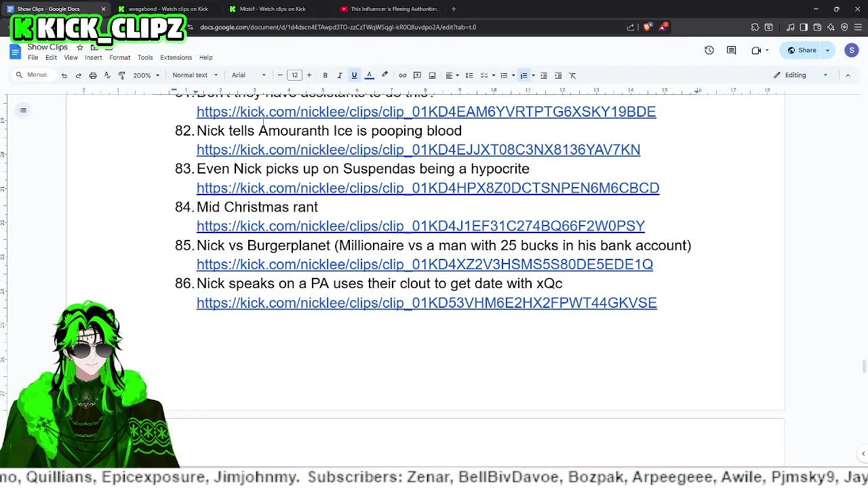Open the Mid Christmas rant clip link
This screenshot has width=868, height=488.
420,226
